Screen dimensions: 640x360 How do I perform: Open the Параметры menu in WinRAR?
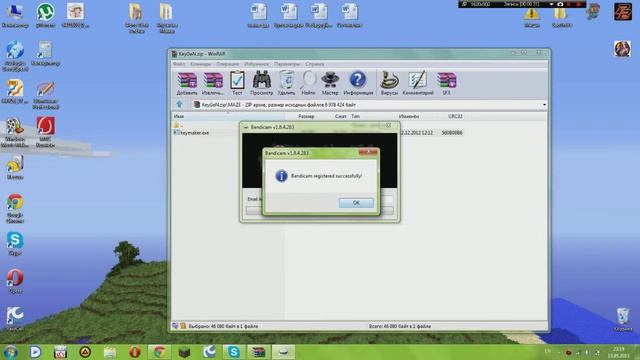pyautogui.click(x=287, y=64)
